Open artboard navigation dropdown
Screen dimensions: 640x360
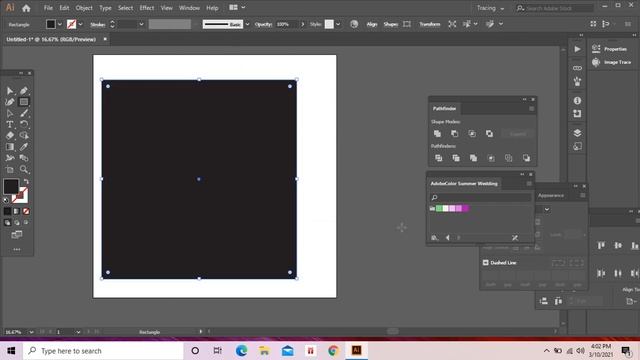[78, 332]
